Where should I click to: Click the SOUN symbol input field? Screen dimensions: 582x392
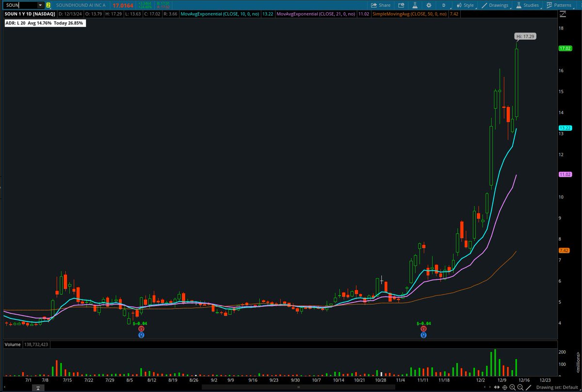tap(20, 5)
